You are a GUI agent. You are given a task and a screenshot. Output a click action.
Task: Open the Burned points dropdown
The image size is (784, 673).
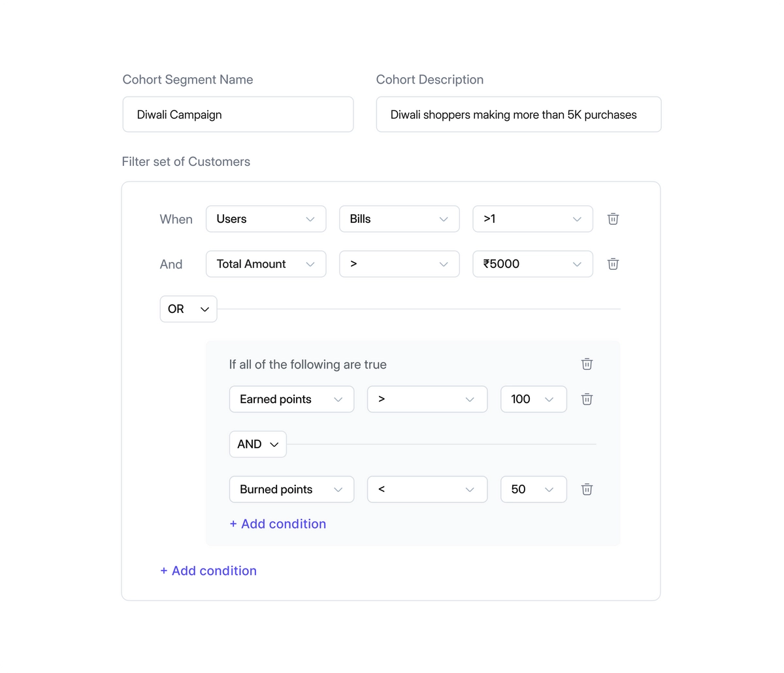click(291, 489)
